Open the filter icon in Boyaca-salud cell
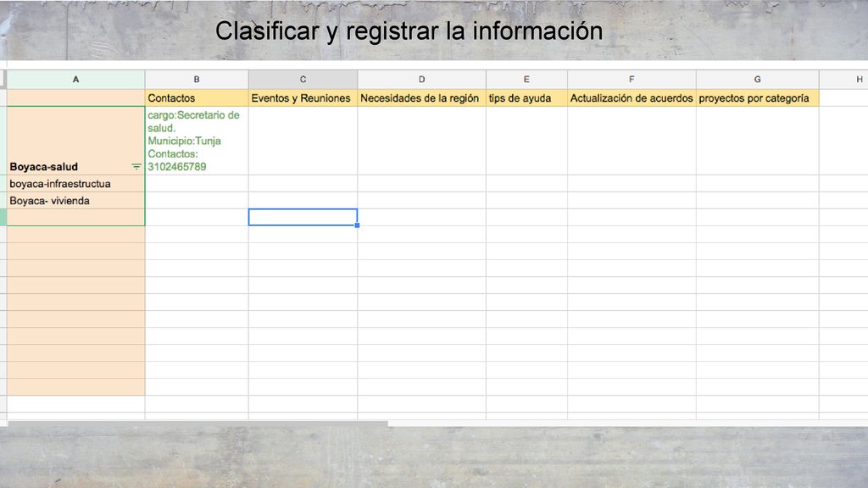Image resolution: width=868 pixels, height=488 pixels. coord(136,167)
